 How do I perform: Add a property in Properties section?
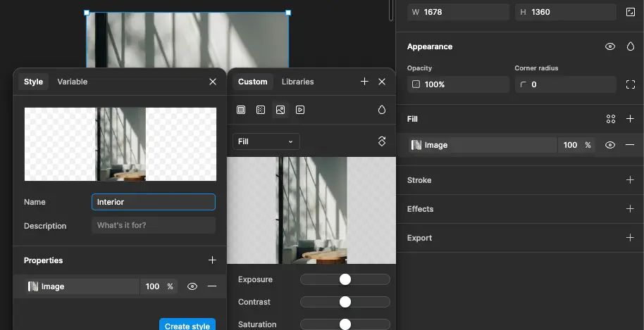point(212,260)
